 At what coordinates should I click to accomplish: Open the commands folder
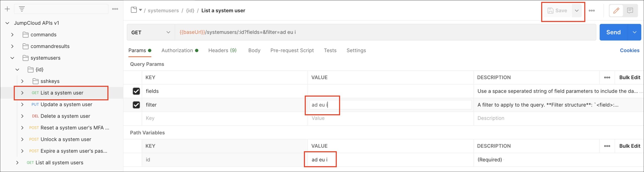pyautogui.click(x=43, y=35)
